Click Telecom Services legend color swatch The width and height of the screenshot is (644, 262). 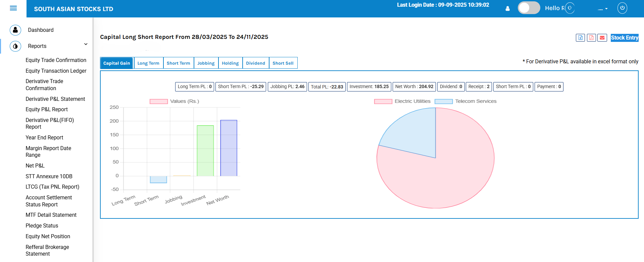click(x=443, y=102)
